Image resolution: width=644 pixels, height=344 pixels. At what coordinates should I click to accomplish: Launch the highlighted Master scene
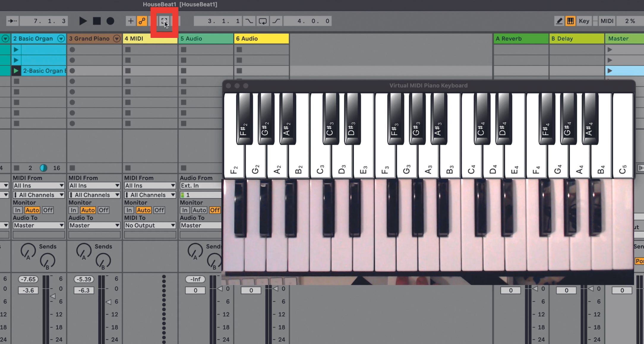(x=610, y=71)
